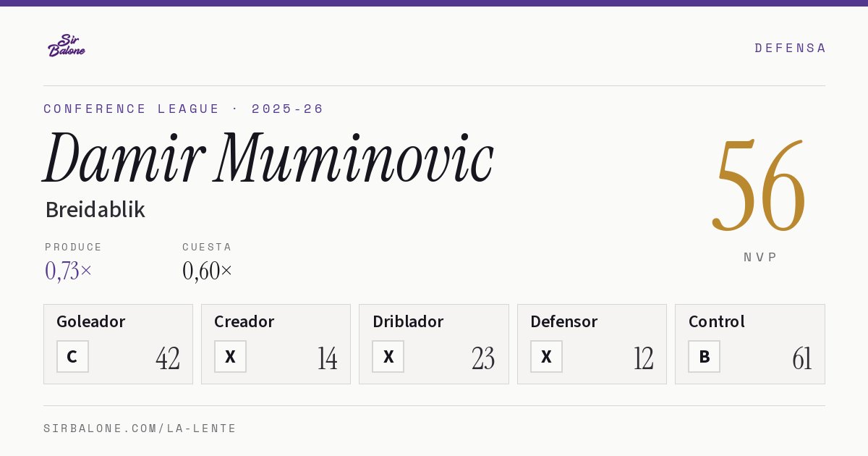Click the X grade badge in Defensor
This screenshot has height=456, width=868.
coord(546,356)
